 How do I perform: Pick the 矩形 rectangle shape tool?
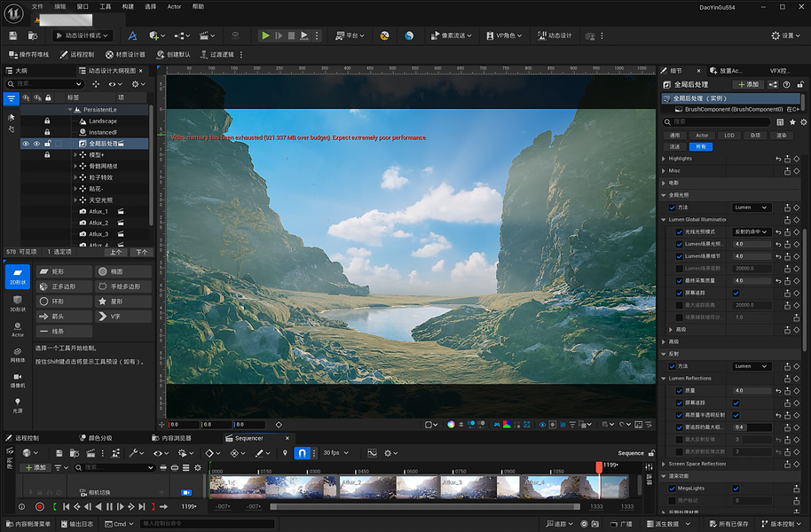(64, 271)
